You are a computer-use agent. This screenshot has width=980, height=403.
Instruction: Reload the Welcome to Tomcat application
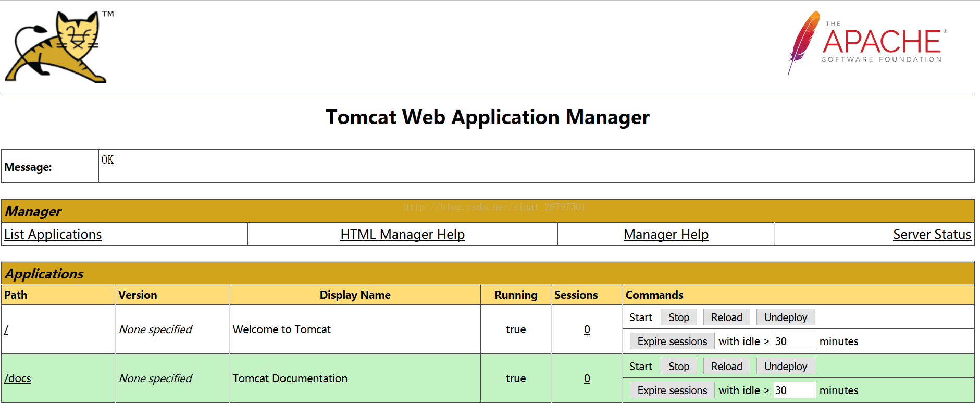point(727,317)
